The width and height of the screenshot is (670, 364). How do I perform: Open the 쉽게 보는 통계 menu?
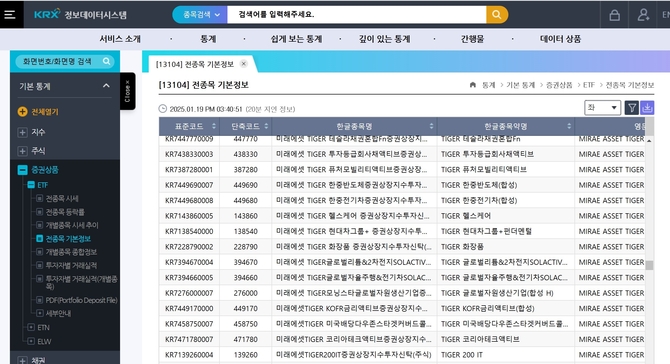click(296, 39)
